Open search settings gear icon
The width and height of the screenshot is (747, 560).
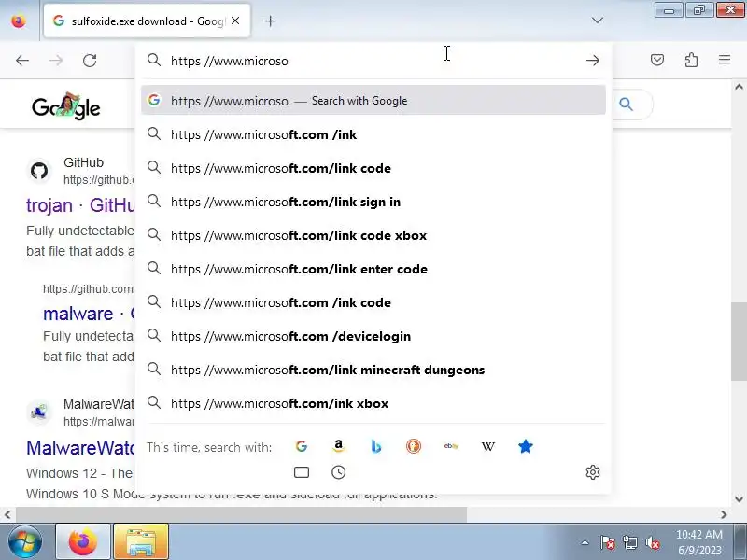pyautogui.click(x=593, y=472)
